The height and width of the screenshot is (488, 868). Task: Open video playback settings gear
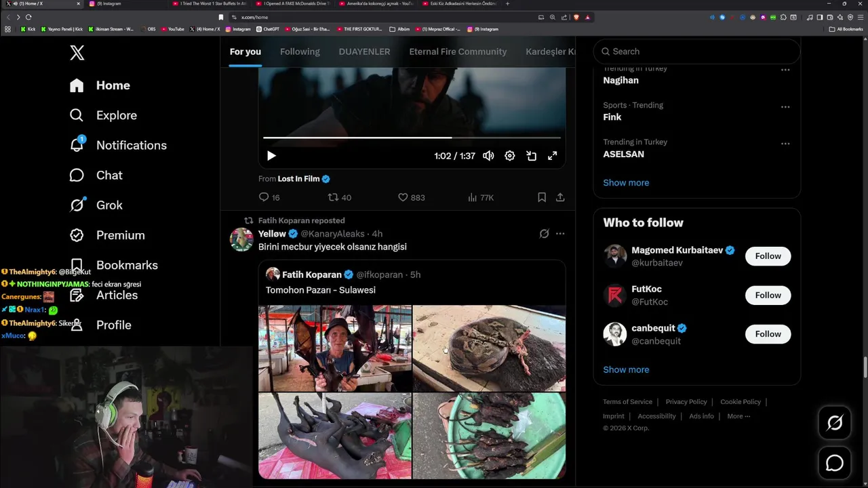[x=510, y=156]
